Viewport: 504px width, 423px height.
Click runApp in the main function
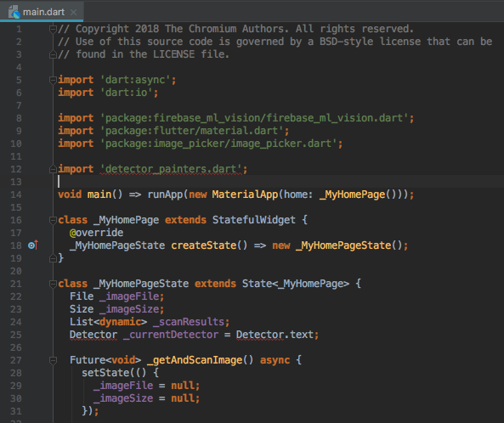click(x=165, y=195)
